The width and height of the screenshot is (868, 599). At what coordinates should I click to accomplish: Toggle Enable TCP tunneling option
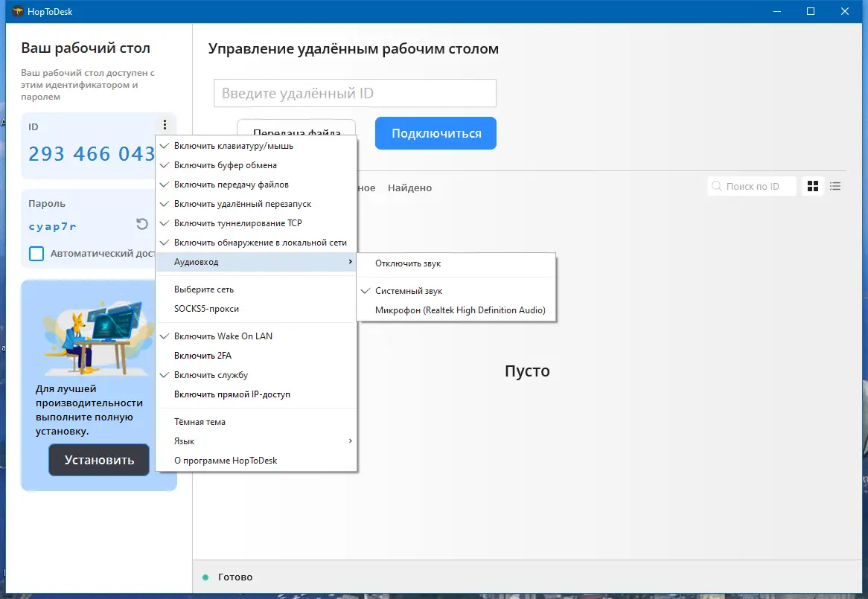256,223
